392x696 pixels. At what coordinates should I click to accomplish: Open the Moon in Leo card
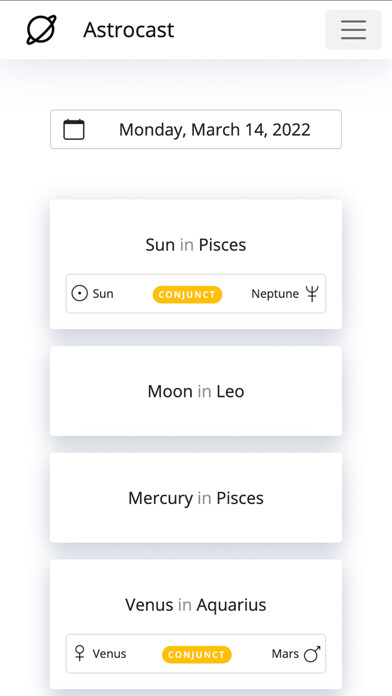pyautogui.click(x=196, y=391)
